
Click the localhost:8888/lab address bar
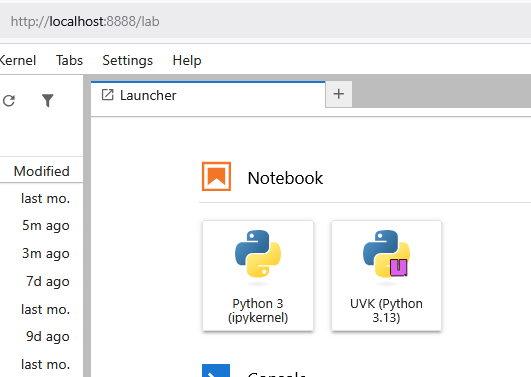click(x=266, y=21)
